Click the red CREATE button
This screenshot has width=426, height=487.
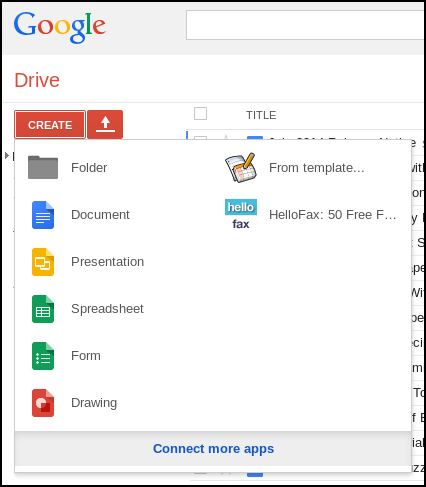coord(50,125)
